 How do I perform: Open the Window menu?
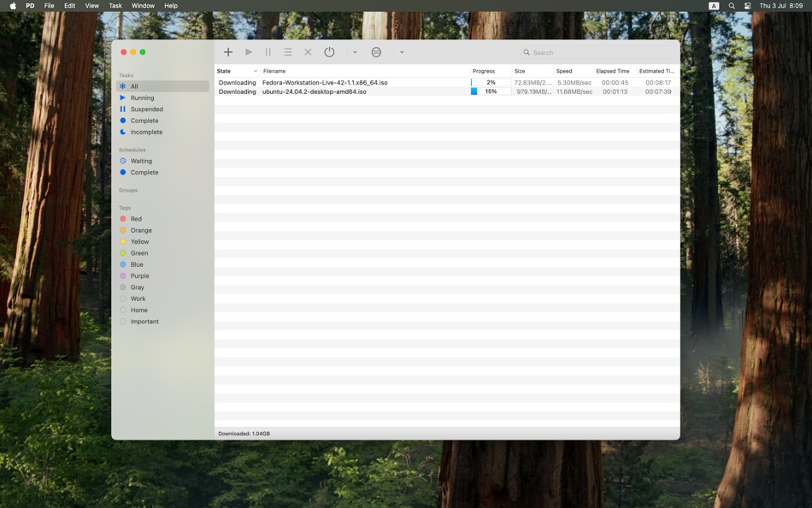click(x=143, y=6)
